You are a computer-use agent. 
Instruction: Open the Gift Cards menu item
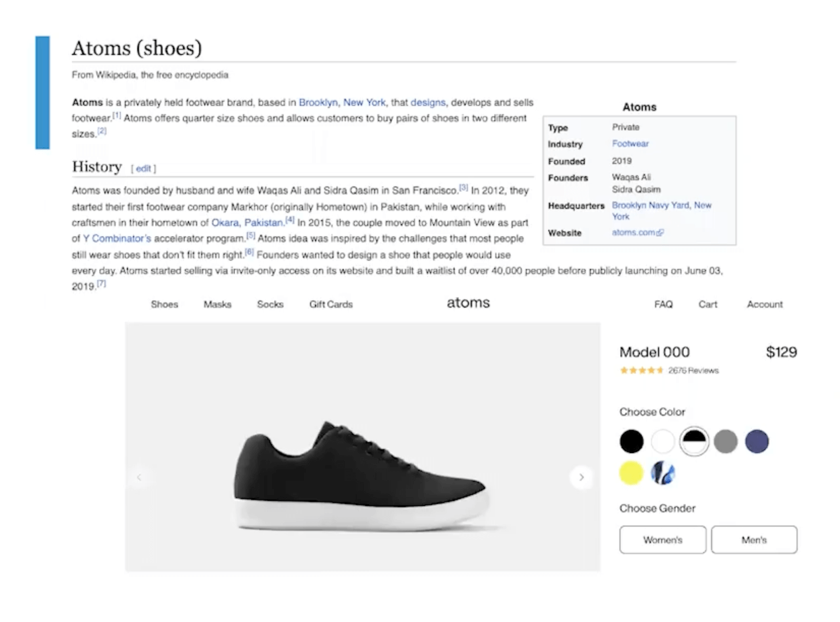(x=331, y=304)
